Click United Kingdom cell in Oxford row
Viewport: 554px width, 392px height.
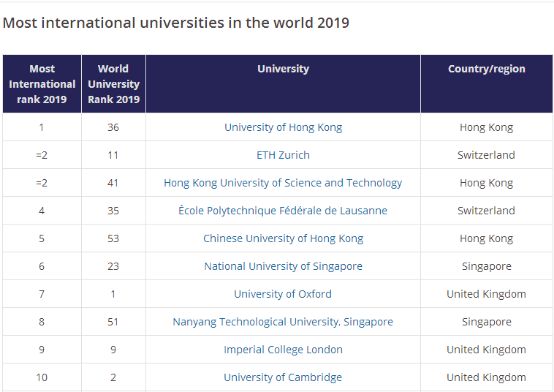click(487, 294)
